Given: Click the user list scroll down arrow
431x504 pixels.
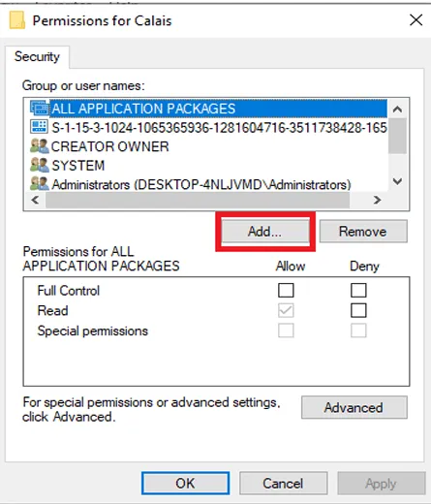Looking at the screenshot, I should [x=397, y=181].
